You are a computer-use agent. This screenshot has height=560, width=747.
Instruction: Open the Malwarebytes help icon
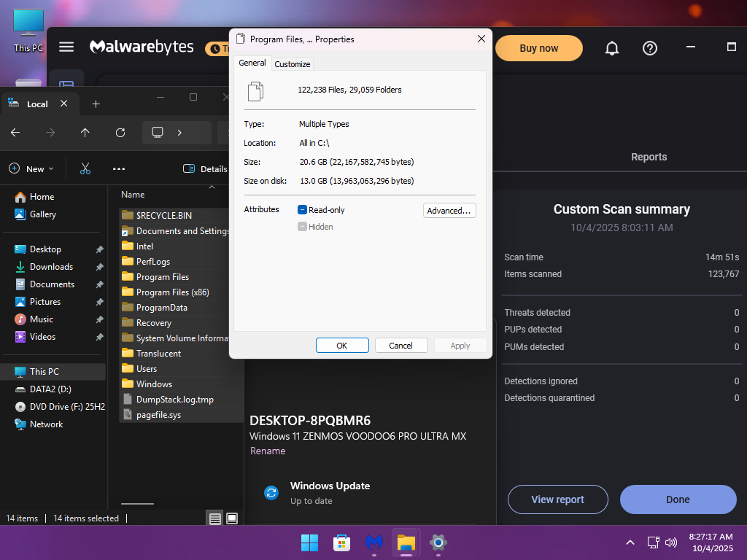(x=650, y=48)
